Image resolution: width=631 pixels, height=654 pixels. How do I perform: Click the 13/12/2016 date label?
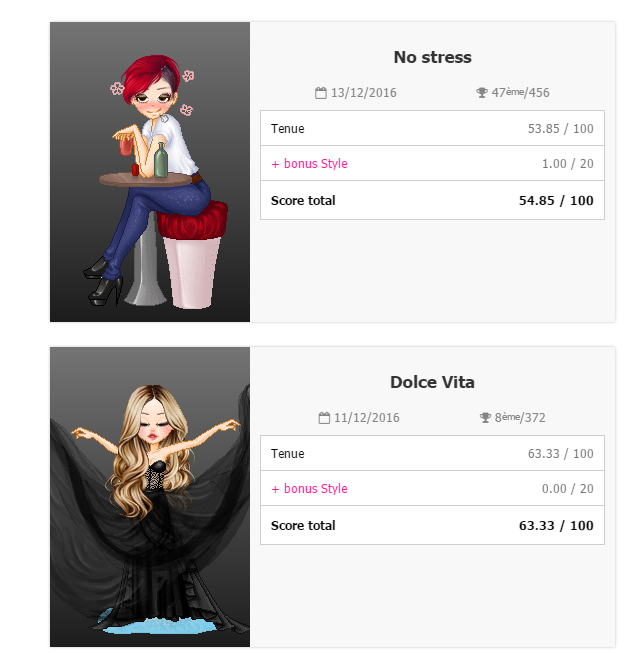click(x=364, y=93)
